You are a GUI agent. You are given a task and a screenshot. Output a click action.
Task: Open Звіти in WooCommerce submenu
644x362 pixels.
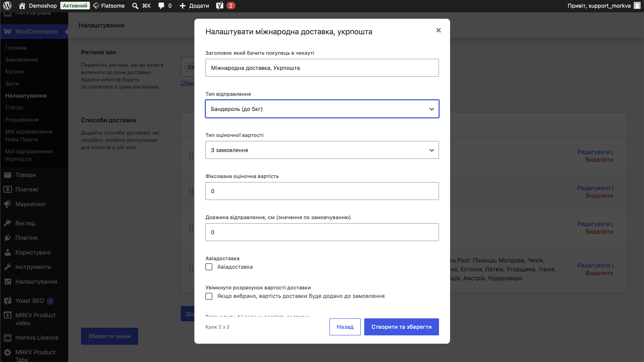12,83
